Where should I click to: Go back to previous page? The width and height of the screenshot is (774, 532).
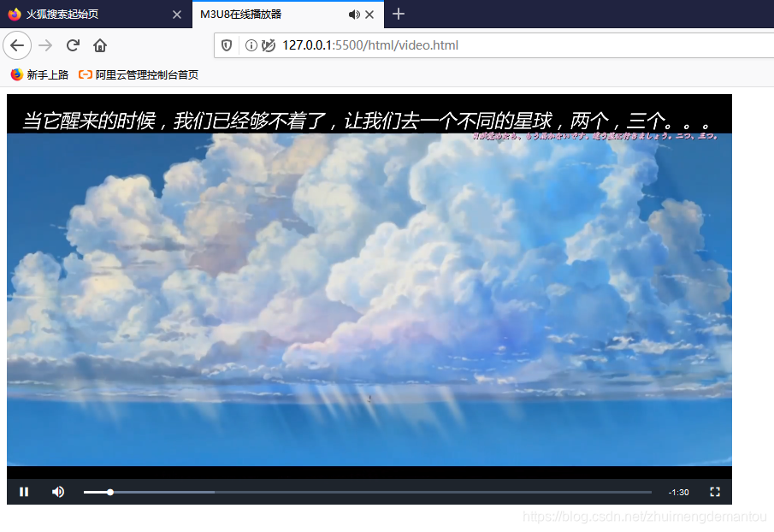tap(17, 45)
